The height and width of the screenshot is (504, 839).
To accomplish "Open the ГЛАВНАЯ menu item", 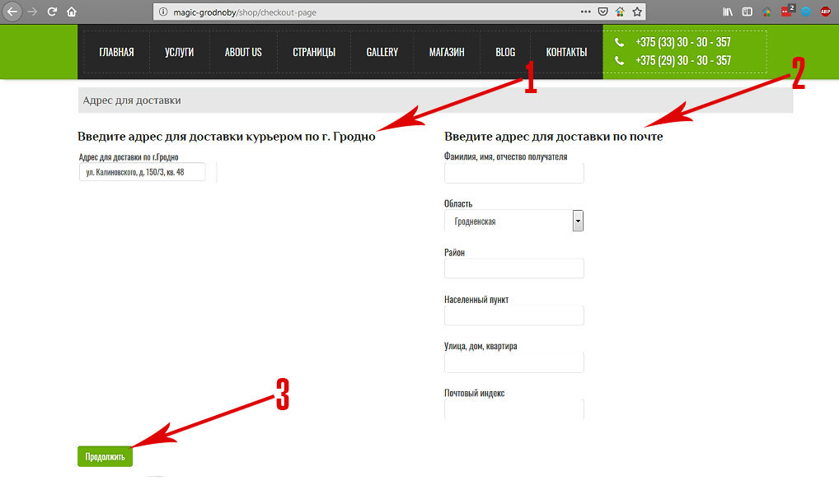I will coord(116,53).
